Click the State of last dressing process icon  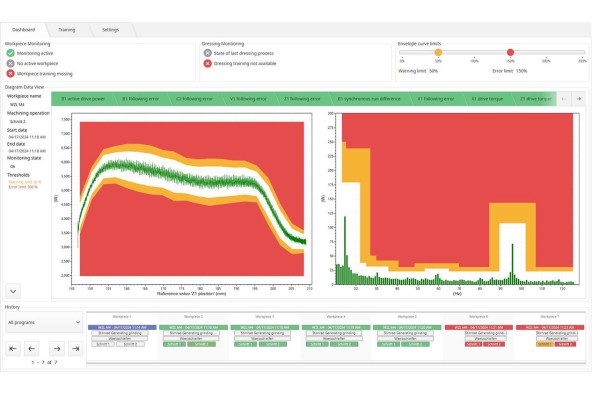(x=208, y=53)
